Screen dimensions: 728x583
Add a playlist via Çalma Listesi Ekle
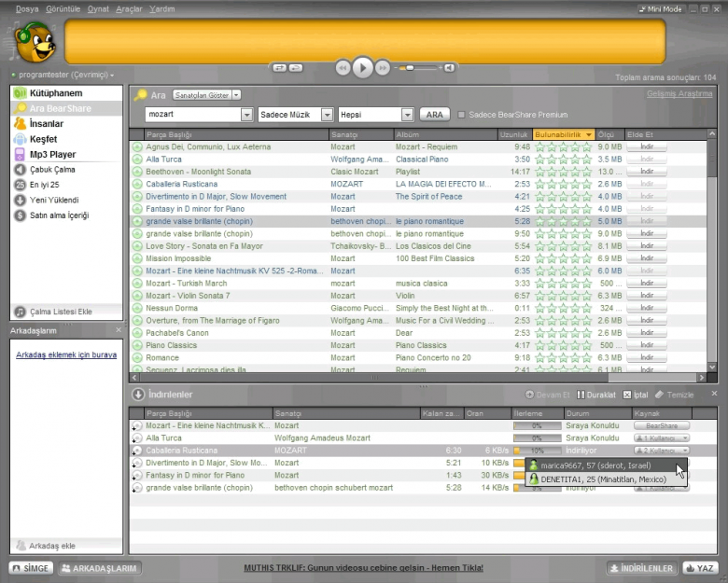coord(66,312)
